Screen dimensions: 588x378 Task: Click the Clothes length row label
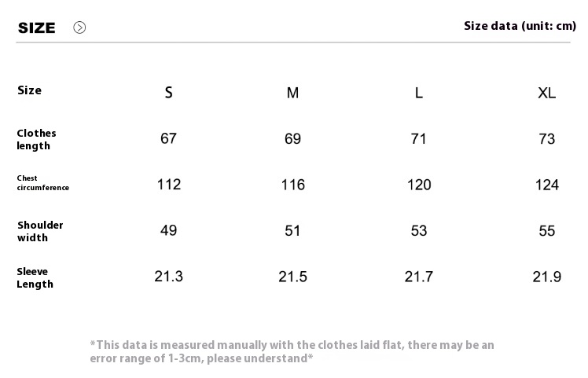36,140
